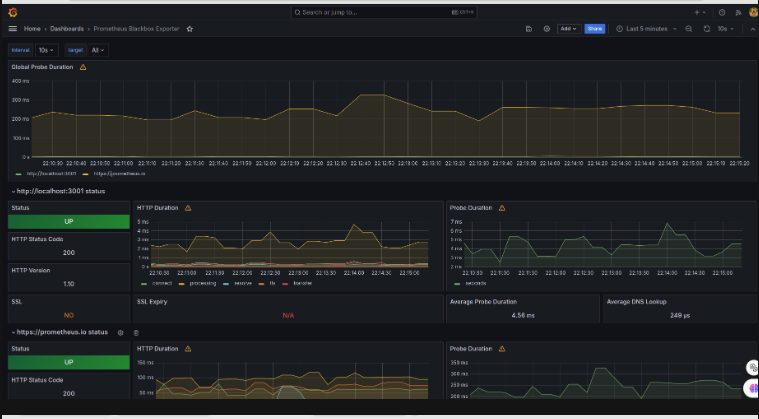Click the yellow processing legend color swatch

(x=182, y=284)
